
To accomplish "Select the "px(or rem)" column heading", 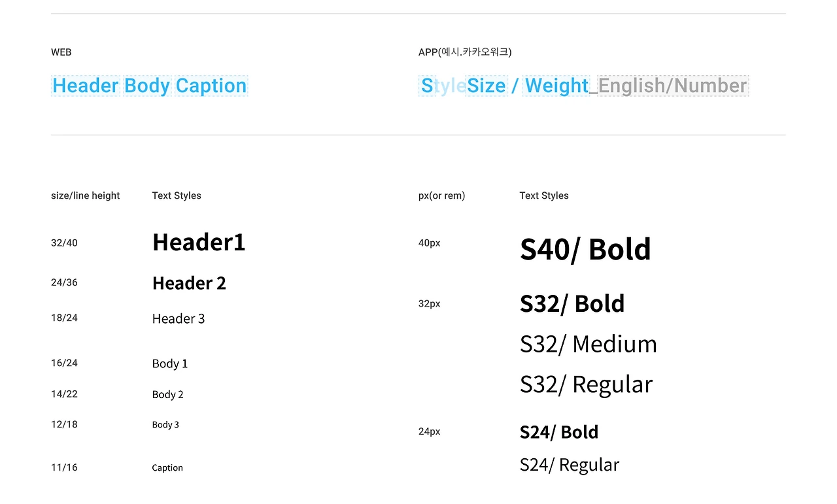I will pyautogui.click(x=442, y=195).
